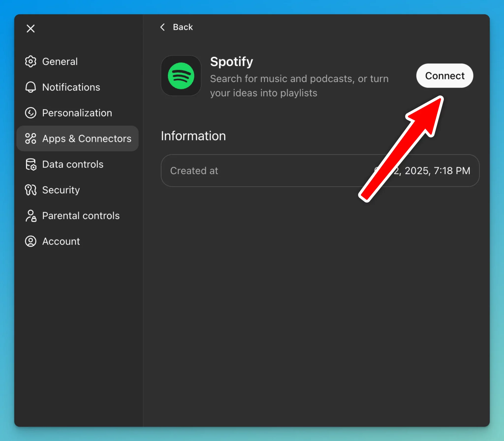Click the Apps & Connectors grid icon

(x=31, y=138)
